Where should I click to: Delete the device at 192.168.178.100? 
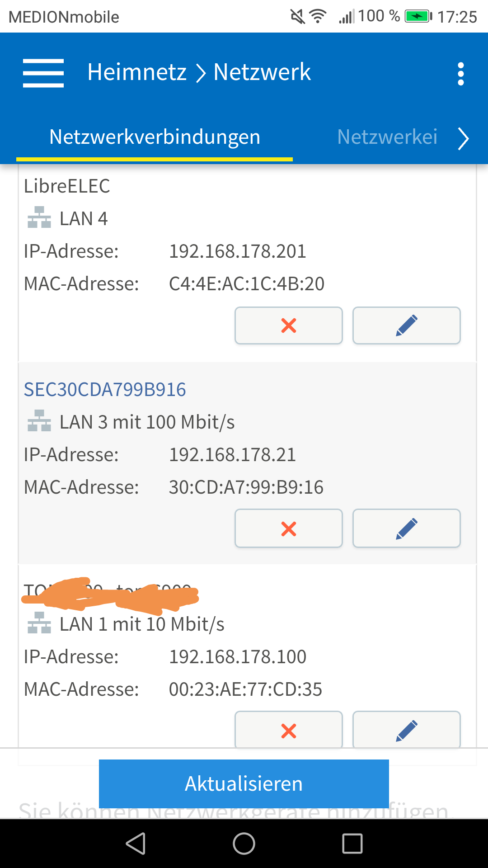(289, 730)
